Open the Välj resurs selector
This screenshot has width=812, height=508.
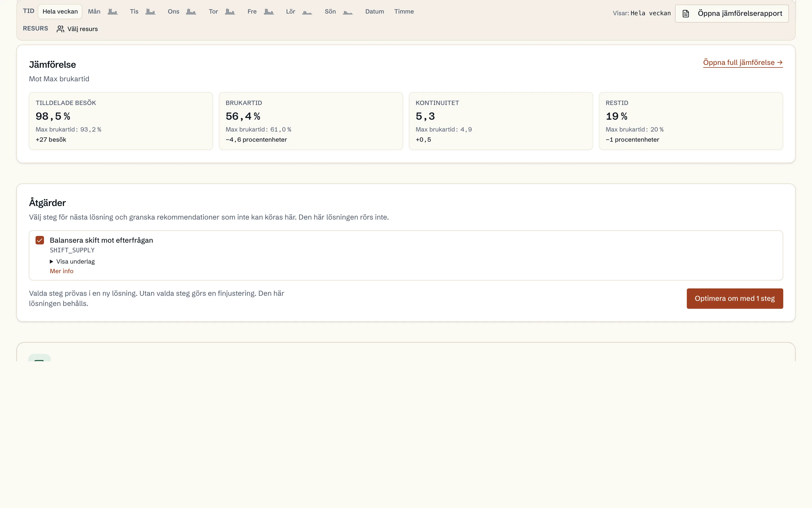77,29
